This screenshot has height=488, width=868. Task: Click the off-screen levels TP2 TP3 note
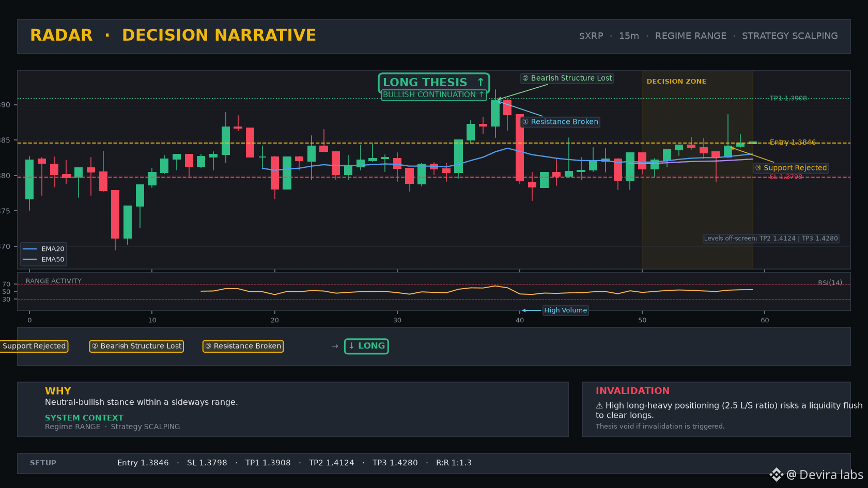pyautogui.click(x=771, y=239)
